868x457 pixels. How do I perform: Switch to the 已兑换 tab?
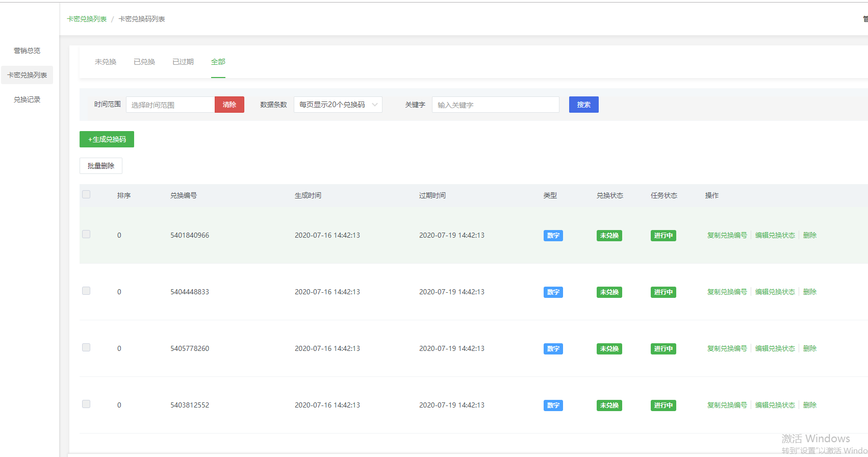pyautogui.click(x=144, y=62)
